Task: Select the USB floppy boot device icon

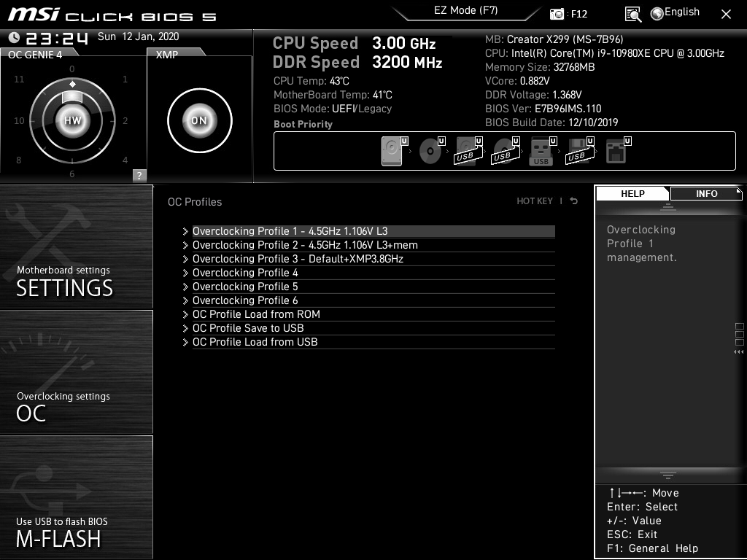Action: 578,152
